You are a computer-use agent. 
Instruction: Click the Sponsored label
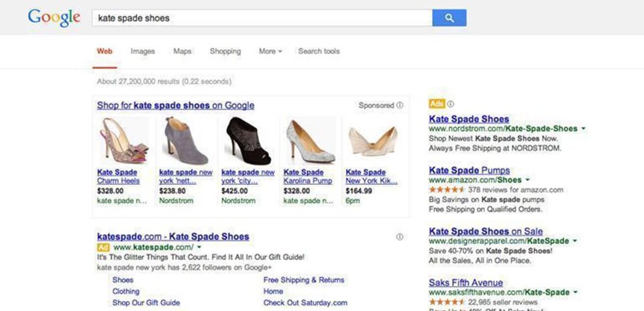tap(376, 105)
